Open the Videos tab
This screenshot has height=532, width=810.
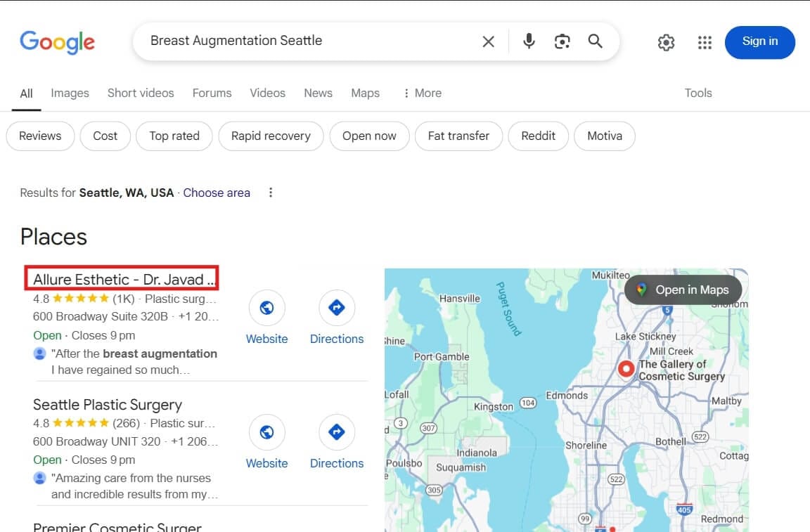(268, 93)
